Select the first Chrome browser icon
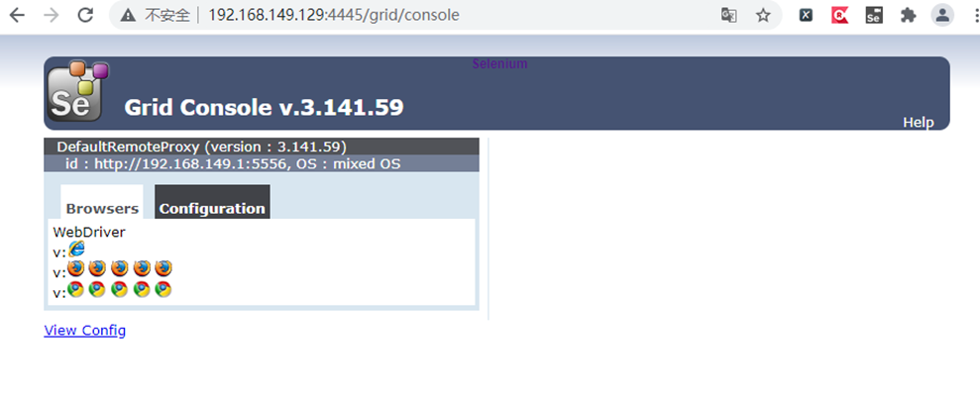The height and width of the screenshot is (397, 980). (x=75, y=289)
